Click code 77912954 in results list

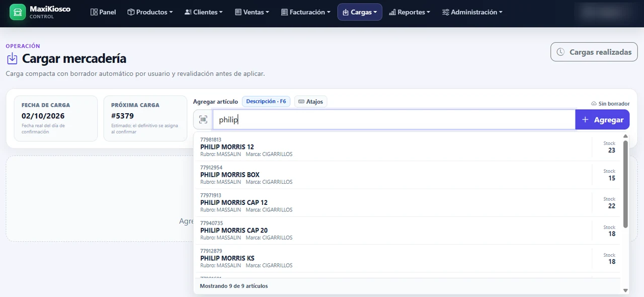(211, 167)
